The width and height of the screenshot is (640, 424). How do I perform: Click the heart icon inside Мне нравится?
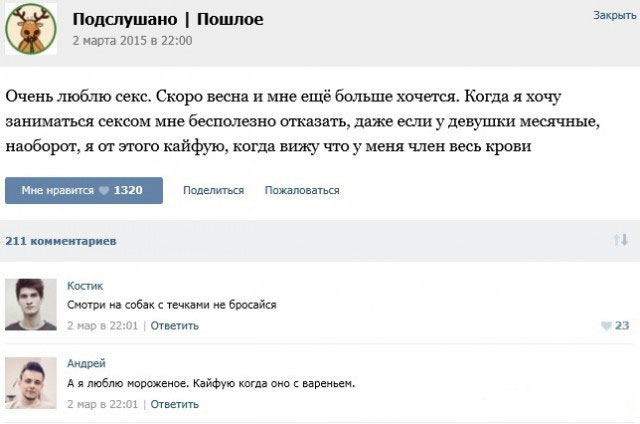[104, 190]
